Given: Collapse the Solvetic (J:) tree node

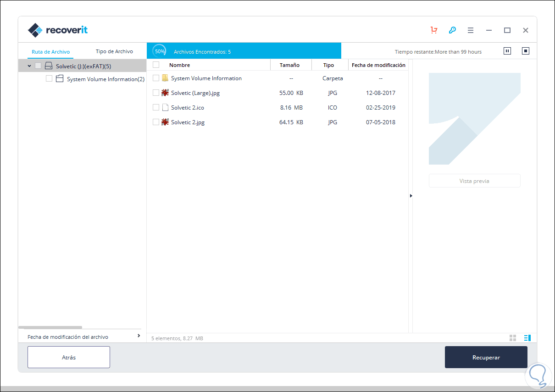Looking at the screenshot, I should click(x=29, y=66).
